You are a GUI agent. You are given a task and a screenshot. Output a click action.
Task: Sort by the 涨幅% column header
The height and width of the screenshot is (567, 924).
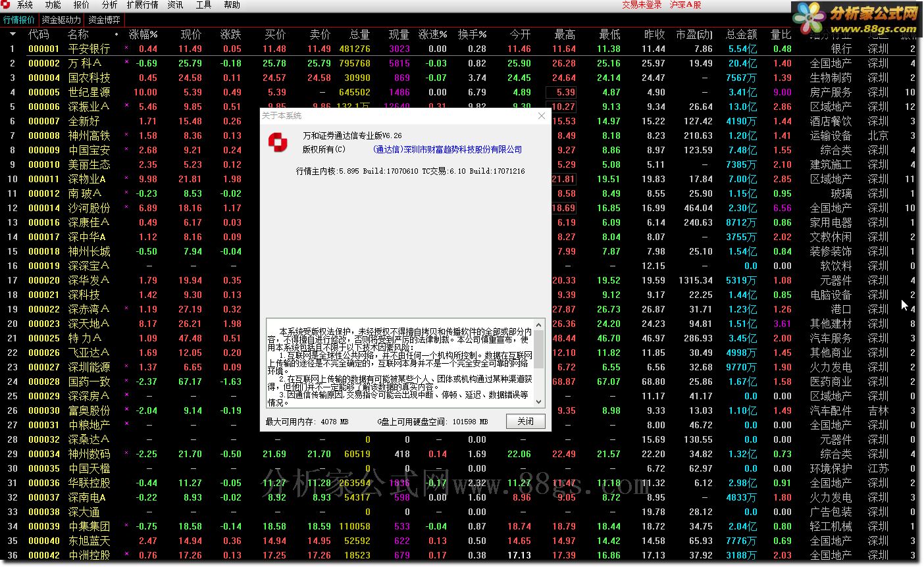click(143, 34)
